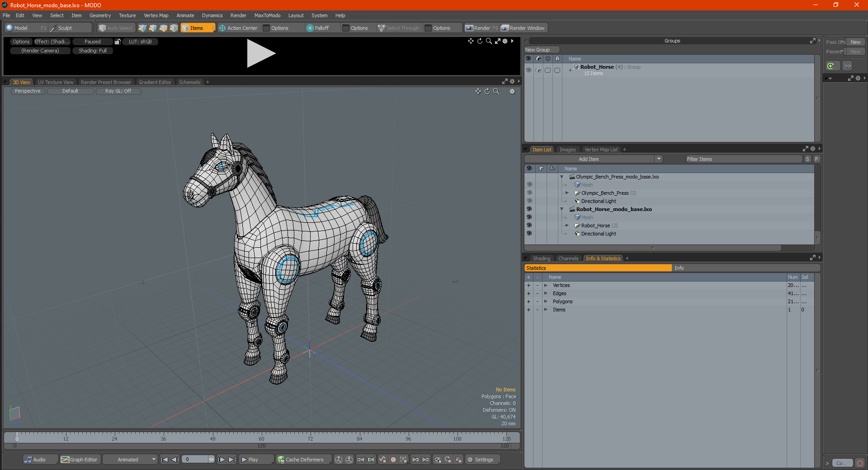Click rotate icon in 3D viewport
This screenshot has height=470, width=868.
[x=487, y=91]
